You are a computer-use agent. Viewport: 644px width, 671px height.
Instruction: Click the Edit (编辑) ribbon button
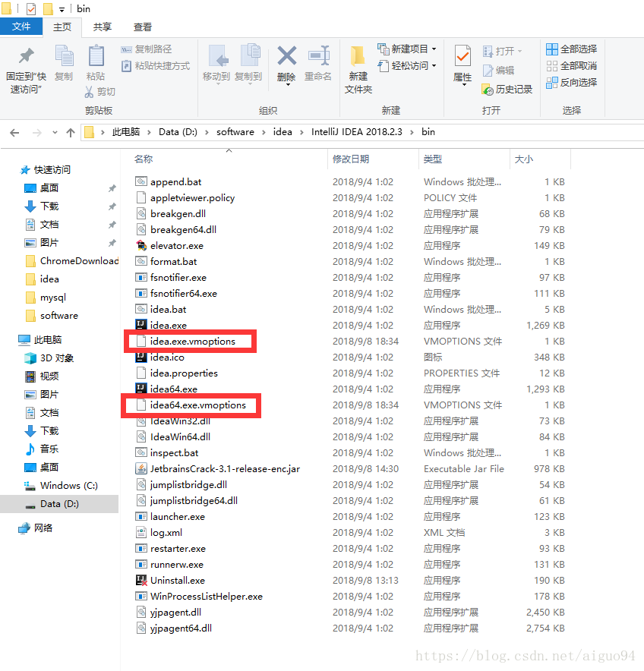click(498, 70)
